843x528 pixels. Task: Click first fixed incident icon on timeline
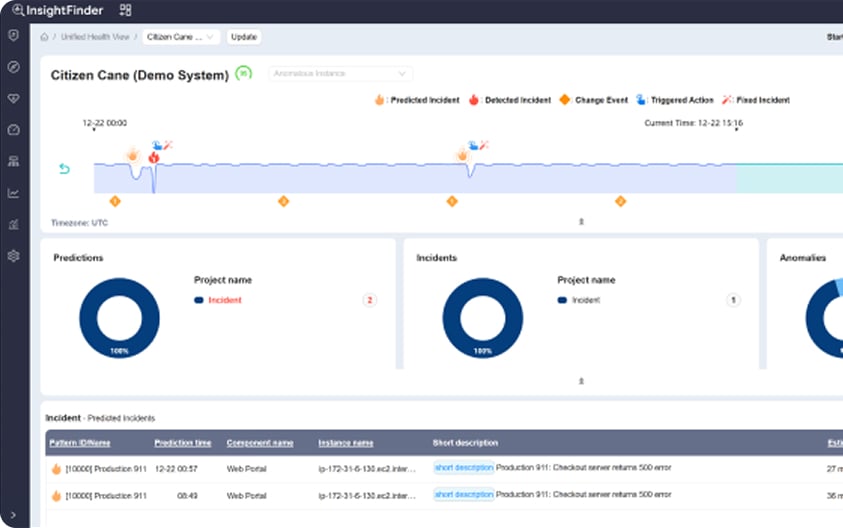(168, 145)
